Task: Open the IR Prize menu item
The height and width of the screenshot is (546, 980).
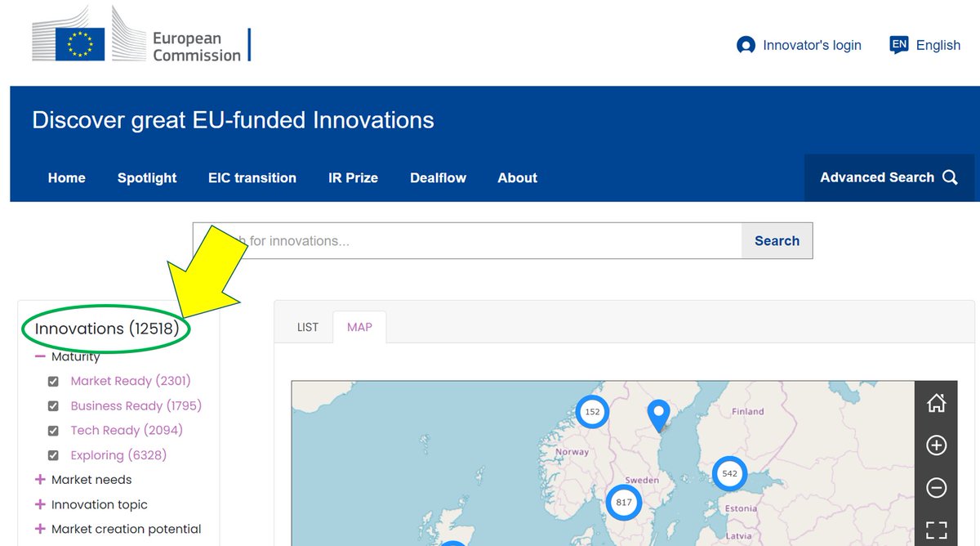Action: pyautogui.click(x=354, y=177)
